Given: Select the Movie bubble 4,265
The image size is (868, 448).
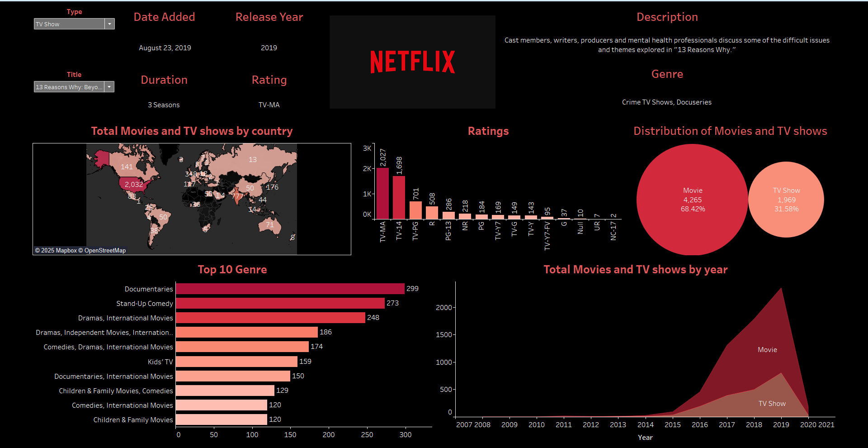Looking at the screenshot, I should (692, 200).
